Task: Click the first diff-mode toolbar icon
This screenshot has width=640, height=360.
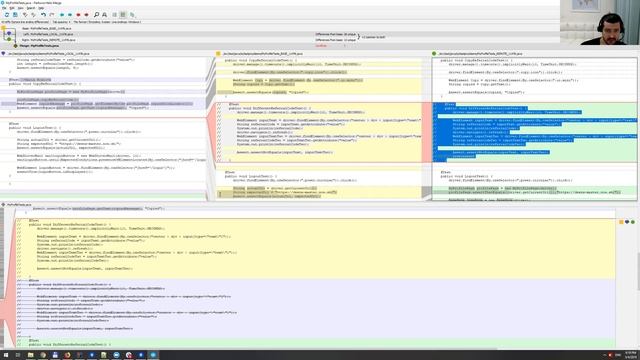Action: tap(25, 15)
